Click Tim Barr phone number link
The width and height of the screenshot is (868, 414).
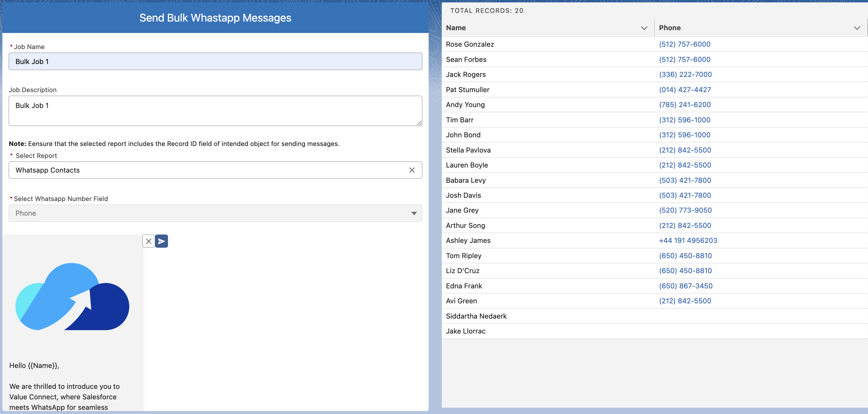point(684,120)
